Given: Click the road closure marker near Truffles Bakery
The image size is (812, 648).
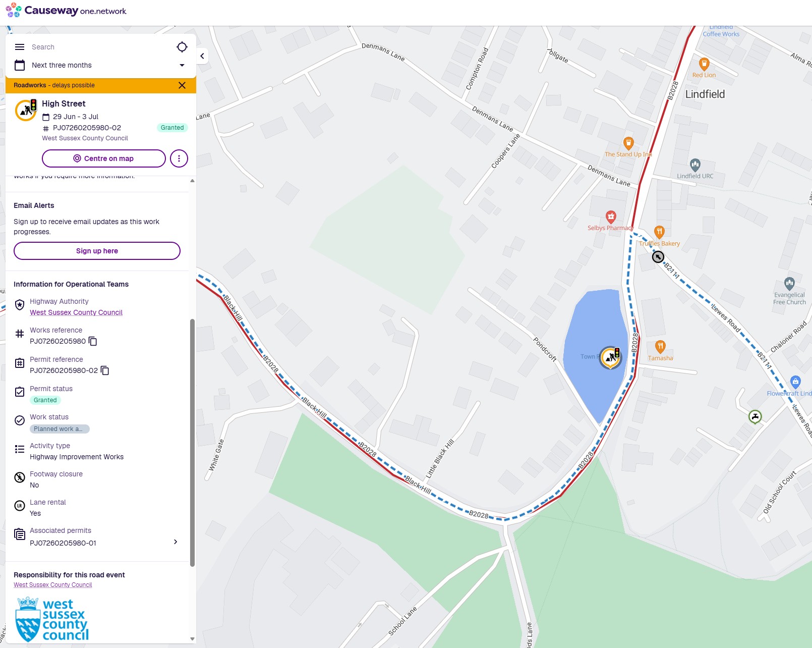Looking at the screenshot, I should (658, 257).
